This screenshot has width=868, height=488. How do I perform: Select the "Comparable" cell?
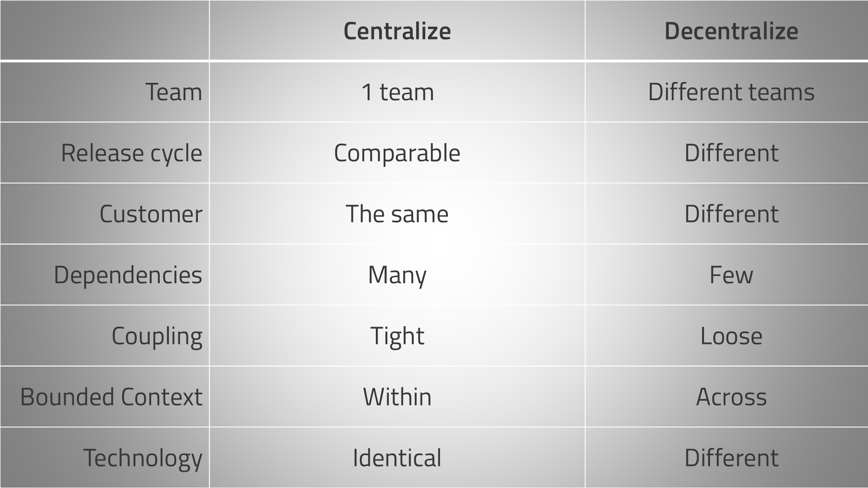pos(397,153)
